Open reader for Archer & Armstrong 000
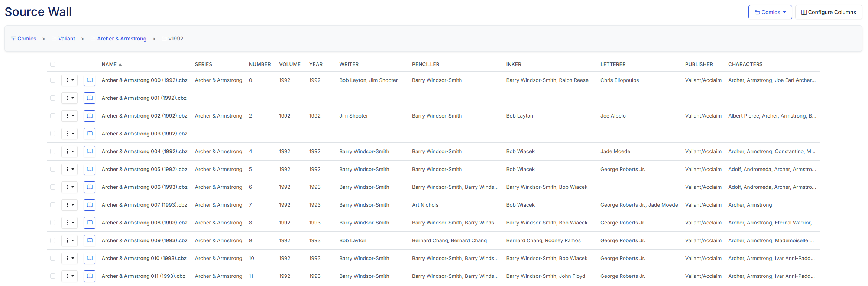This screenshot has height=286, width=868. (90, 80)
